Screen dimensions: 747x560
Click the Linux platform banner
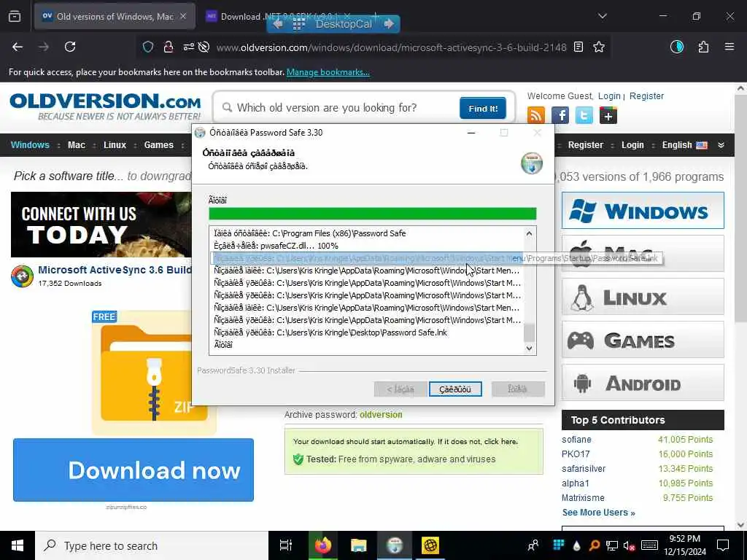click(x=643, y=297)
